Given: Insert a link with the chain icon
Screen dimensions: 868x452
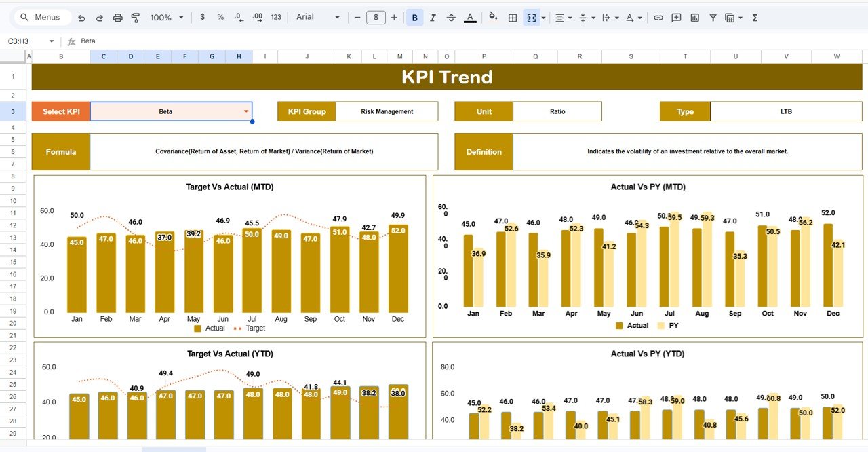Looking at the screenshot, I should click(658, 17).
